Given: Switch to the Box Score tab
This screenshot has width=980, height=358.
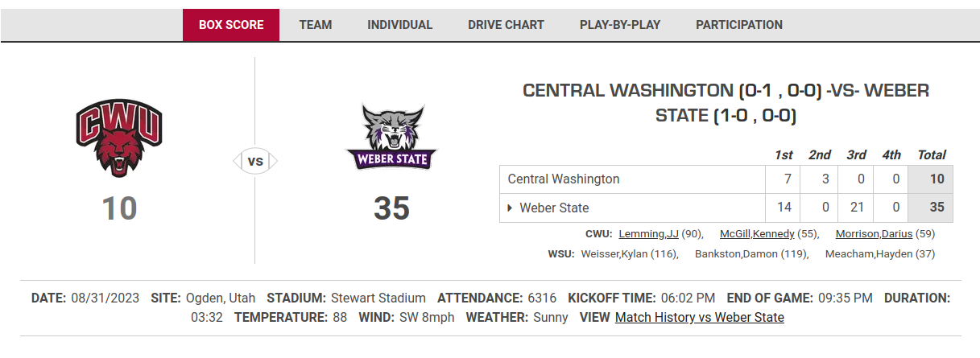Looking at the screenshot, I should click(x=231, y=25).
